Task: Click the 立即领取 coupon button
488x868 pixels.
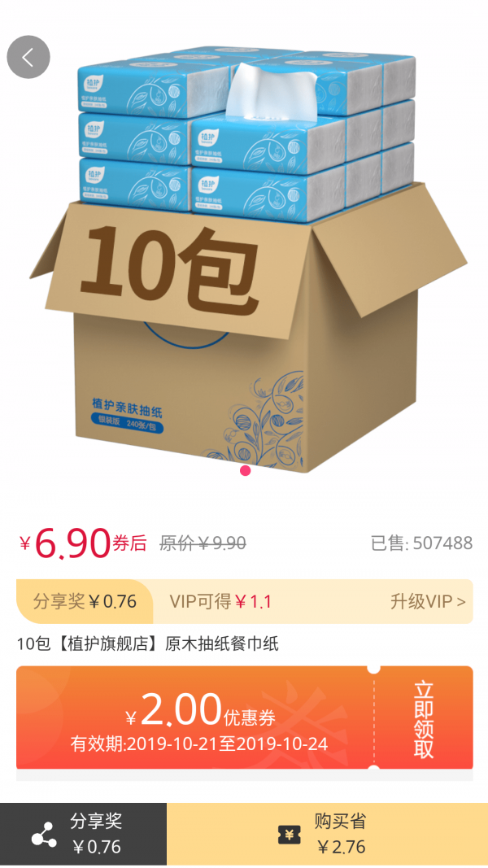Action: (424, 720)
